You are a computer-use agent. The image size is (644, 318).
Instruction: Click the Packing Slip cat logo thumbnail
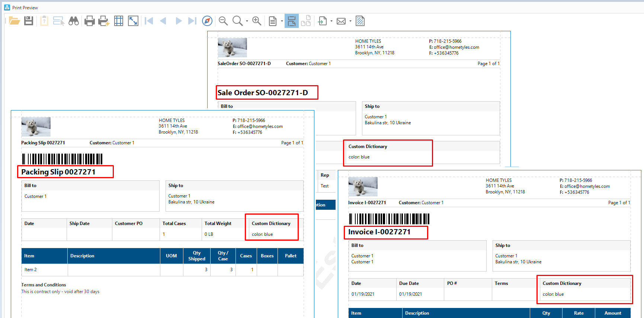tap(36, 127)
